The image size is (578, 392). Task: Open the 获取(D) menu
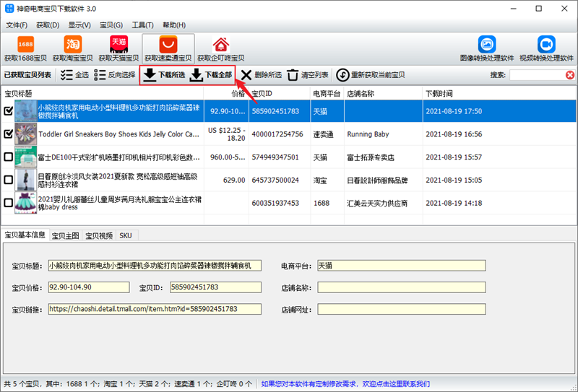(48, 25)
